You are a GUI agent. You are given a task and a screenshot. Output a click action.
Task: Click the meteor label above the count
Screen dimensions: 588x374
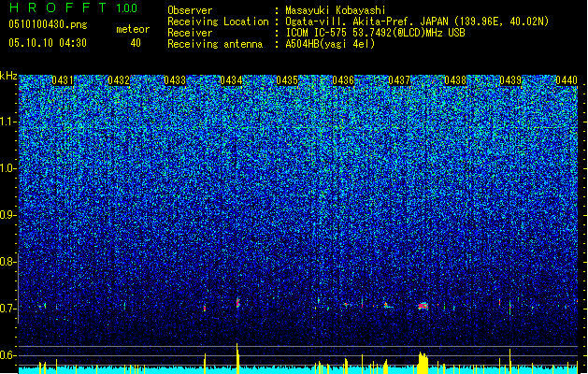(x=133, y=29)
